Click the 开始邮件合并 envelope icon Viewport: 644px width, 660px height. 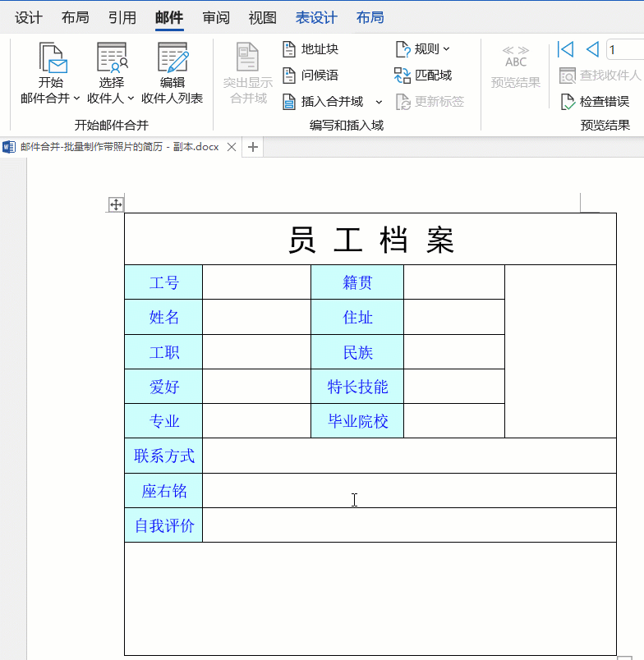pos(50,57)
